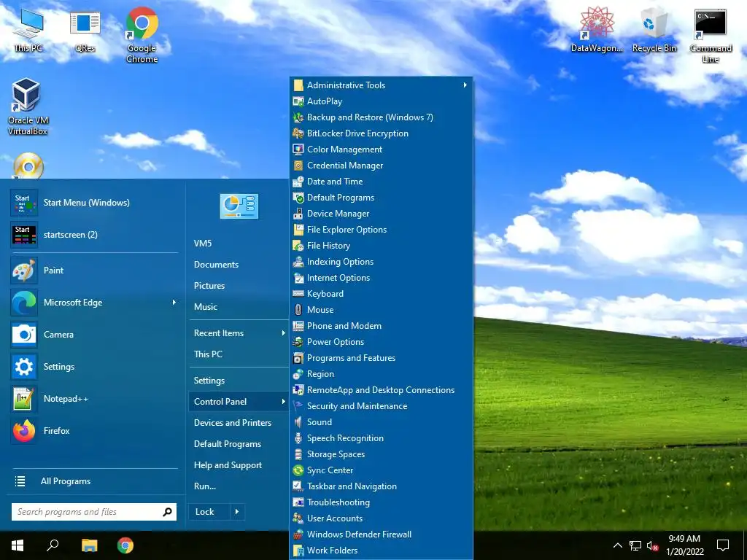Expand Recent Items submenu arrow

(x=283, y=332)
